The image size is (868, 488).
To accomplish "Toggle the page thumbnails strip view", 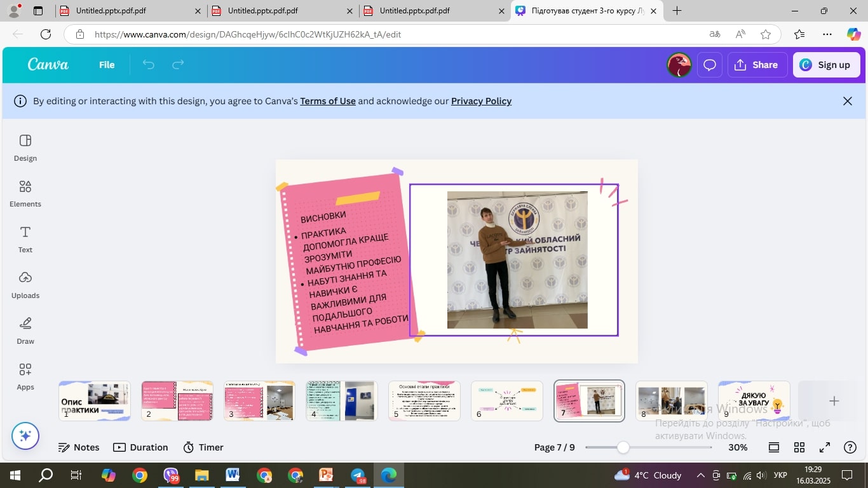I will point(774,447).
